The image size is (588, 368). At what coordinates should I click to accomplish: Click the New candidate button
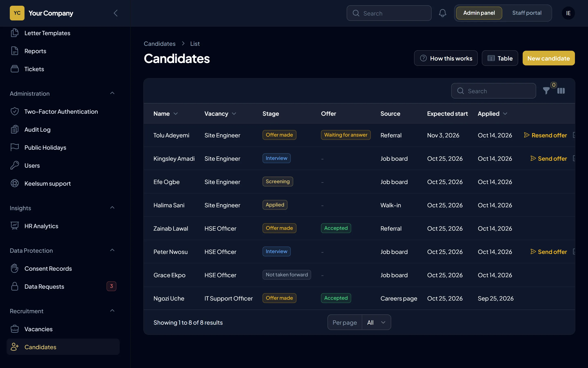548,58
